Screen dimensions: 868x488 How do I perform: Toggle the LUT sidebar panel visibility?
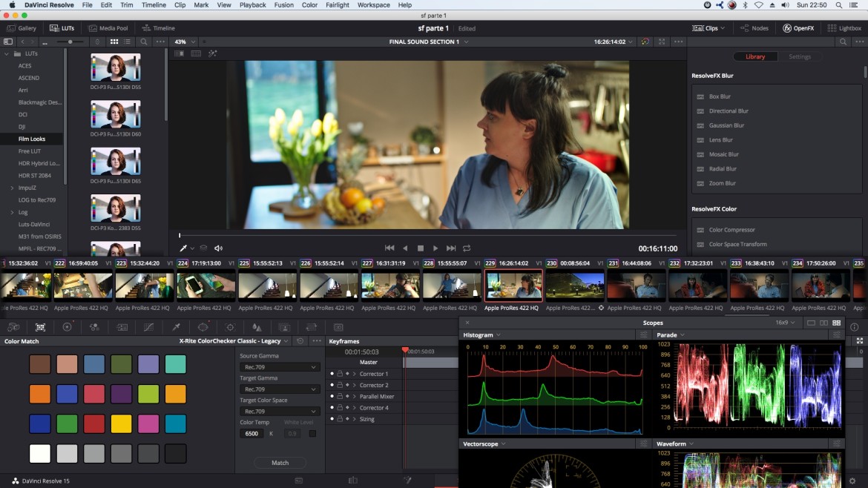(7, 42)
